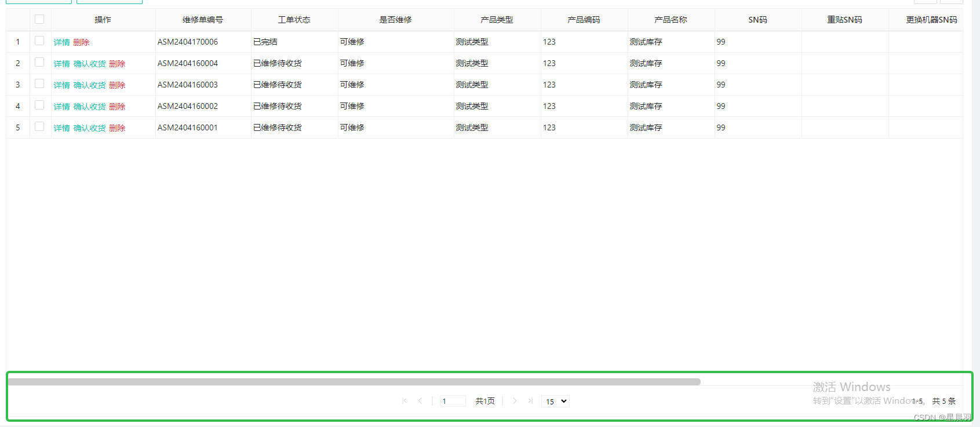Click the 共1页 page count label
Screen dimensions: 980x427
coord(485,401)
